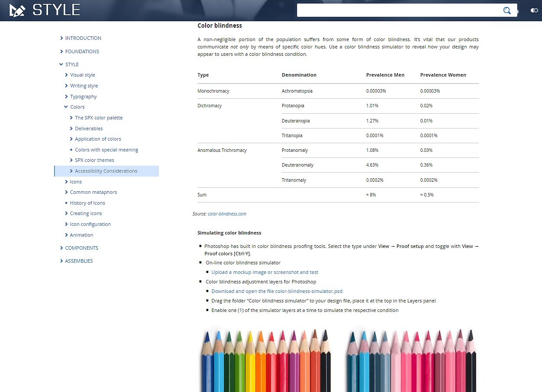Click the Deuteranomaly table cell
Image resolution: width=542 pixels, height=392 pixels.
coord(298,165)
